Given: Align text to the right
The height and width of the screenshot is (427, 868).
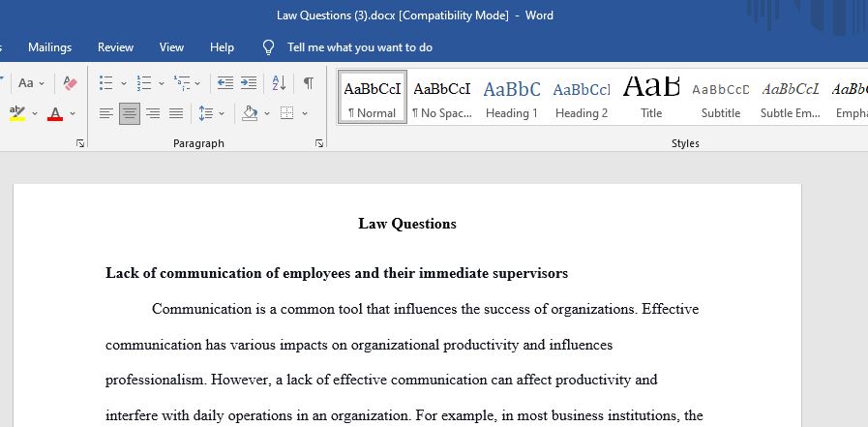Looking at the screenshot, I should click(x=153, y=113).
